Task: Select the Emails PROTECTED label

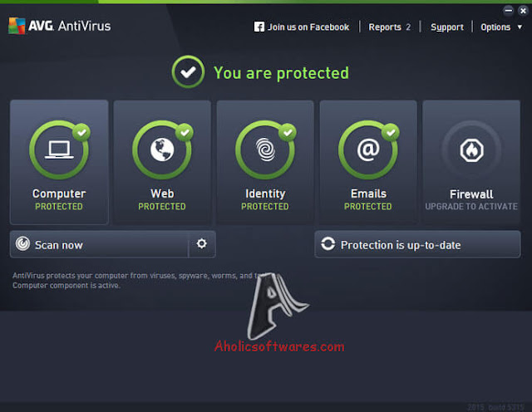Action: click(x=368, y=206)
